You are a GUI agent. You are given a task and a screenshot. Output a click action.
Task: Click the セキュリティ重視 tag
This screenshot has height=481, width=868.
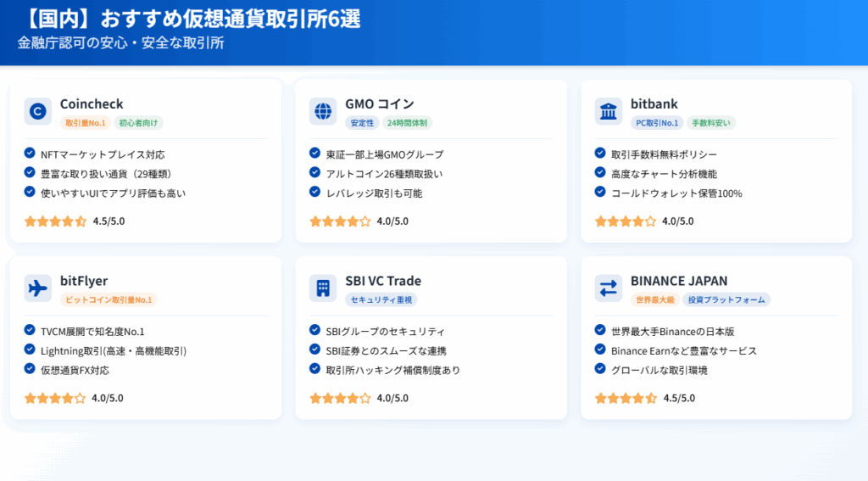click(381, 299)
